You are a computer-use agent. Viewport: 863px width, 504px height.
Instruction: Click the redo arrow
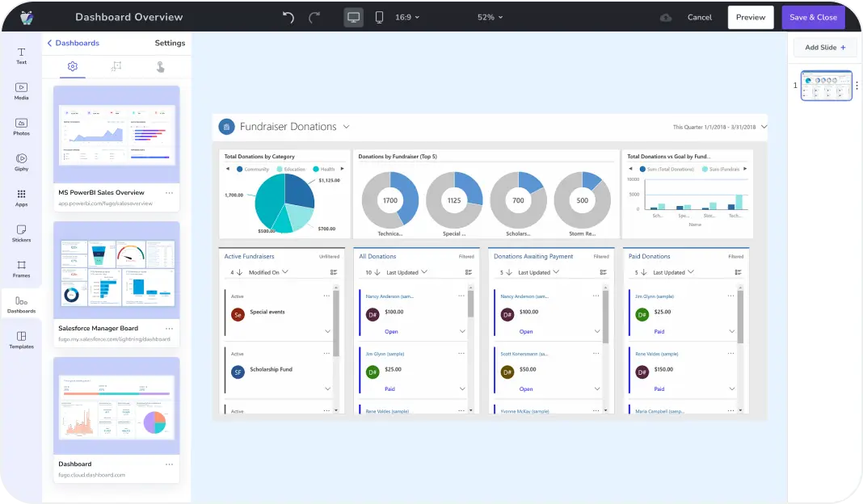[314, 18]
